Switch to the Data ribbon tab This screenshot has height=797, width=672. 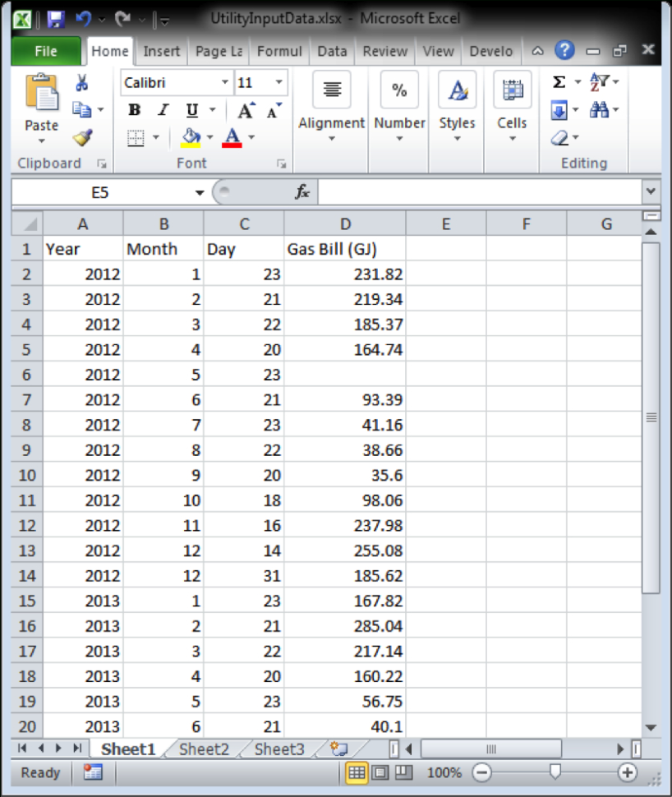pos(331,51)
